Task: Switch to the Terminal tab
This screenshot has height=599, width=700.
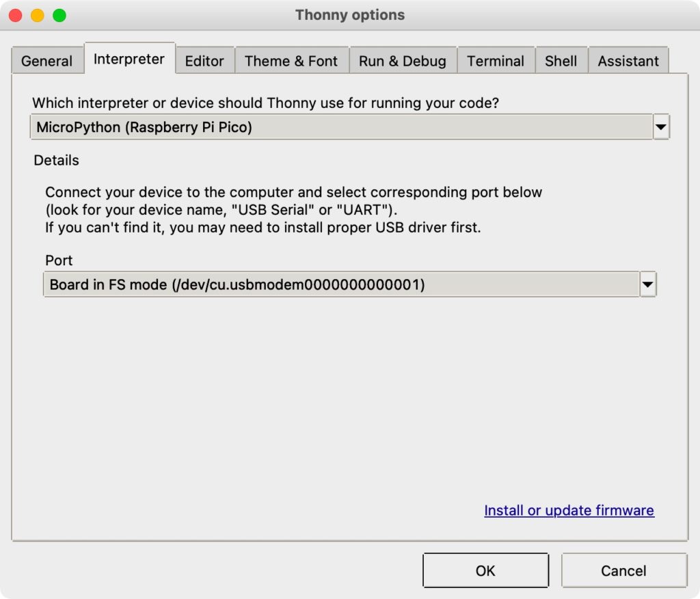Action: [x=496, y=61]
